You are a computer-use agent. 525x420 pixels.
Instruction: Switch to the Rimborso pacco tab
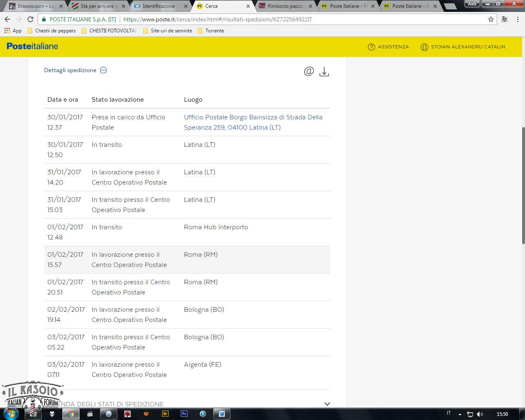(285, 6)
